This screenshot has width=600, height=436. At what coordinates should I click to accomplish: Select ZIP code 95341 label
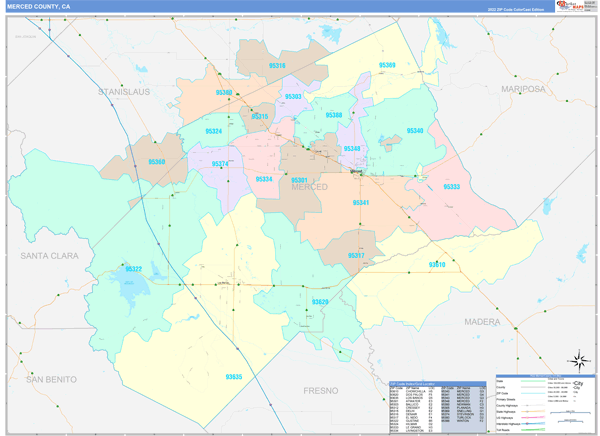[361, 202]
